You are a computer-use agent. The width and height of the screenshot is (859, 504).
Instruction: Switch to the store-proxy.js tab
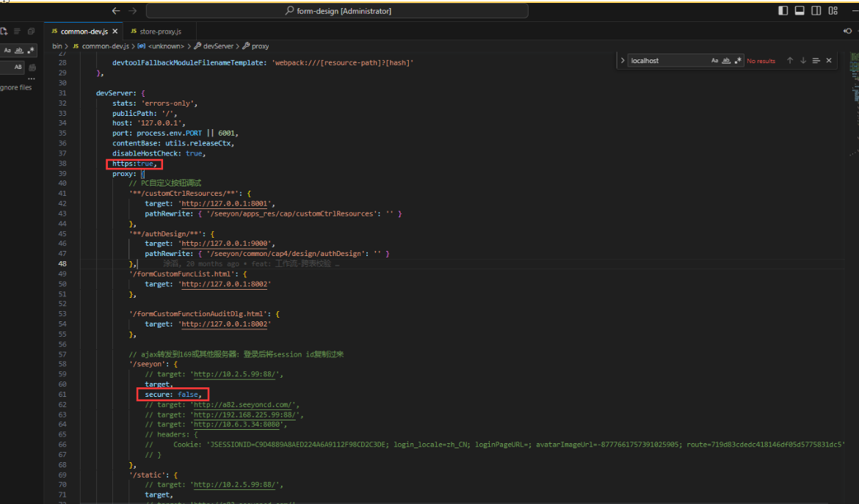pos(159,32)
